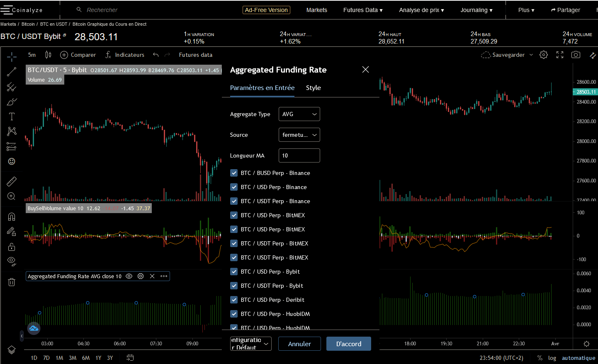Expand the Plus menu

(x=526, y=10)
